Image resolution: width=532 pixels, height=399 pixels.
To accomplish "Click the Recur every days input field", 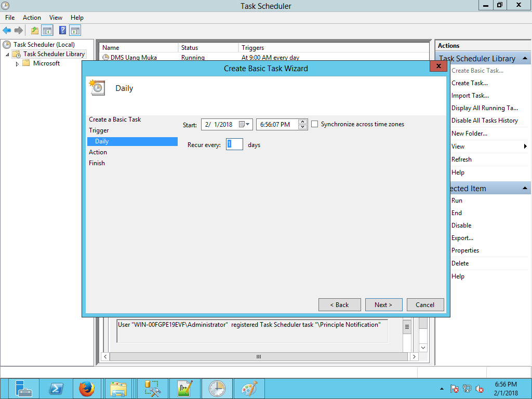I will pyautogui.click(x=235, y=144).
